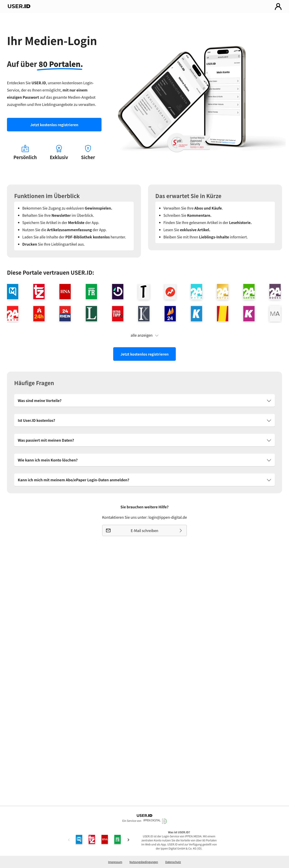Click the USER.ID logo in header
The height and width of the screenshot is (868, 289).
click(19, 6)
